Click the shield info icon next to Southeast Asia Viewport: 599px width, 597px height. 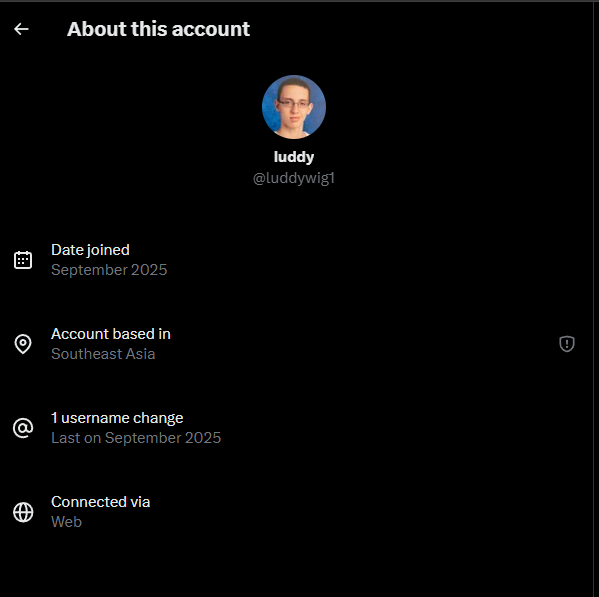click(x=567, y=344)
